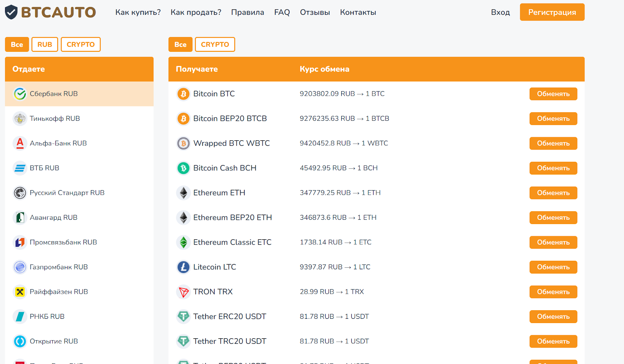Filter receive list by CRYPTO
The height and width of the screenshot is (364, 624).
215,44
